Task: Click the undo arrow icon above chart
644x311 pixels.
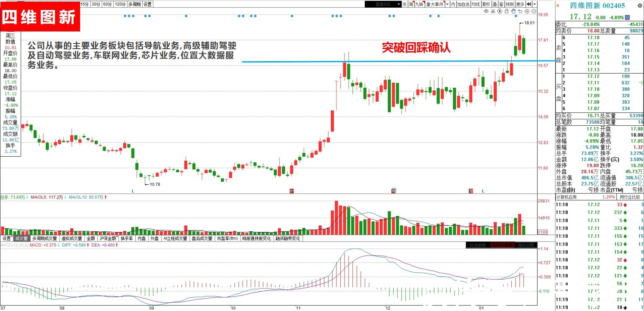Action: point(520,11)
